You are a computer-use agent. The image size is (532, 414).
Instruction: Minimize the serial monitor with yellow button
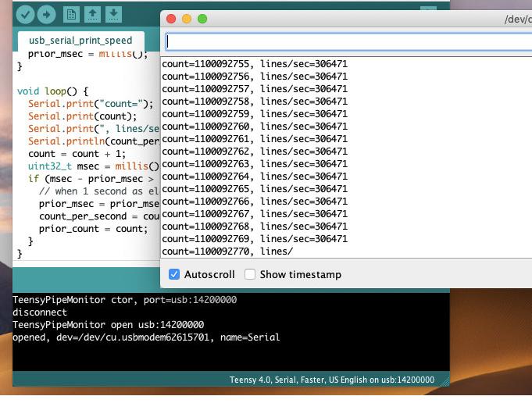click(x=187, y=19)
